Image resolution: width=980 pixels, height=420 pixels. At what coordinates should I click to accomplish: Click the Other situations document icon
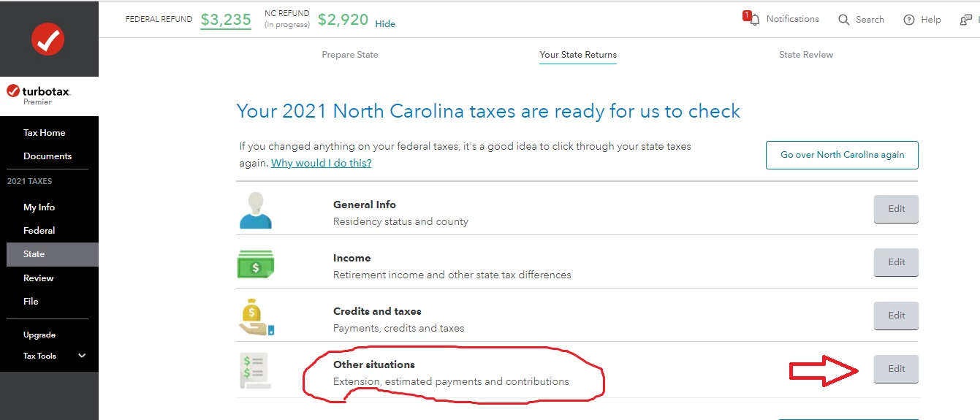pos(256,370)
